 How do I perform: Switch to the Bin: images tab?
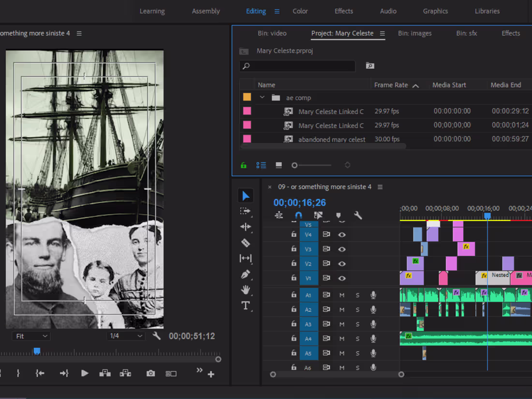click(x=414, y=33)
